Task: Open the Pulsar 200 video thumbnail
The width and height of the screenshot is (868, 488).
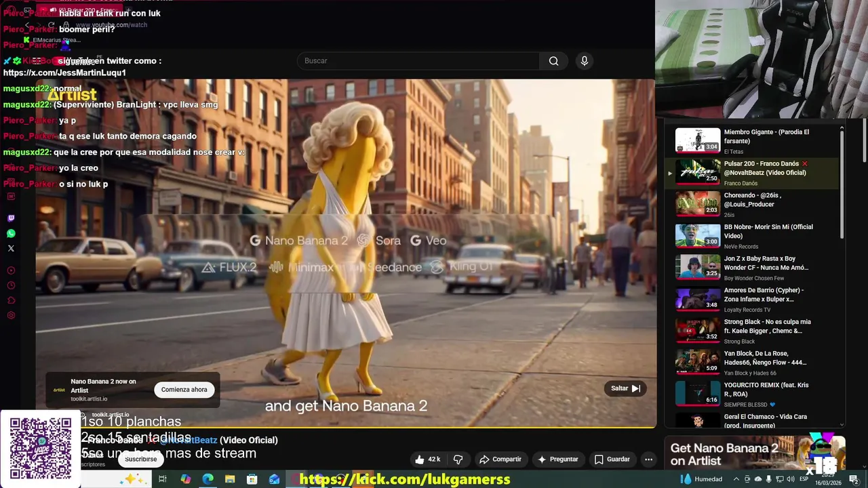Action: [x=698, y=171]
